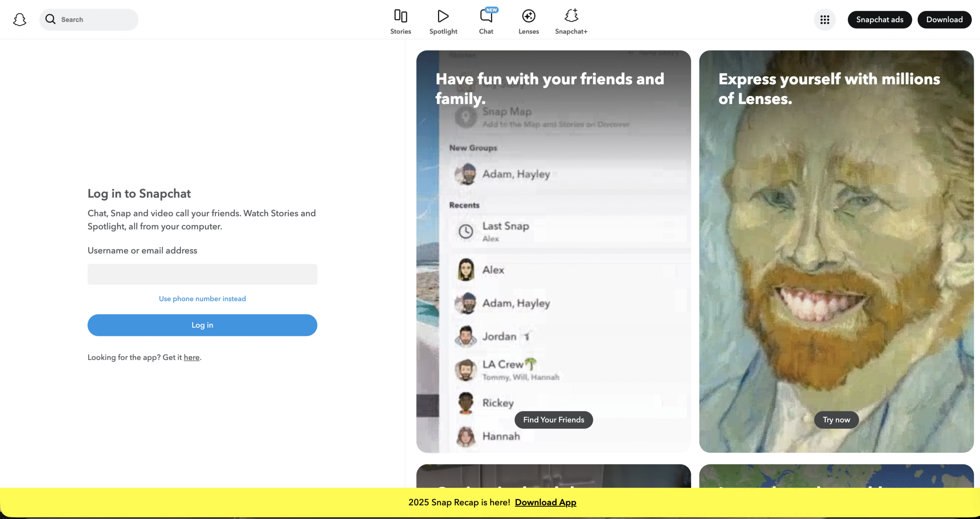Click the Snapchat ads button
Image resolution: width=980 pixels, height=519 pixels.
coord(880,20)
